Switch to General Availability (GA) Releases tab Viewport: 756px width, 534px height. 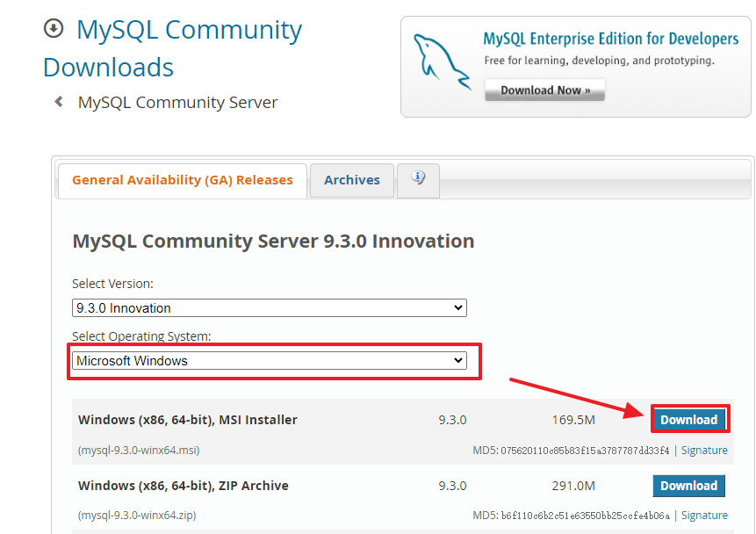pyautogui.click(x=183, y=180)
